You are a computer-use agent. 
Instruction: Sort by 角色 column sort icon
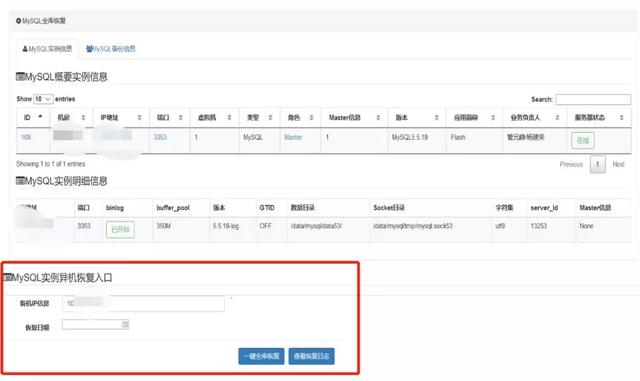(x=311, y=118)
